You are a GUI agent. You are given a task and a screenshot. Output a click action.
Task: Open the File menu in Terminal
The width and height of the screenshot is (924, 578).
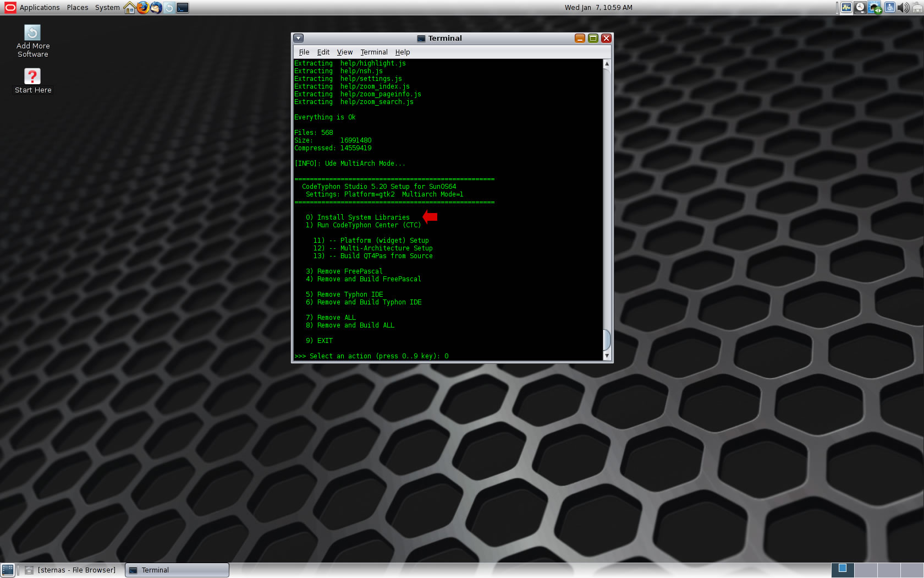point(304,52)
